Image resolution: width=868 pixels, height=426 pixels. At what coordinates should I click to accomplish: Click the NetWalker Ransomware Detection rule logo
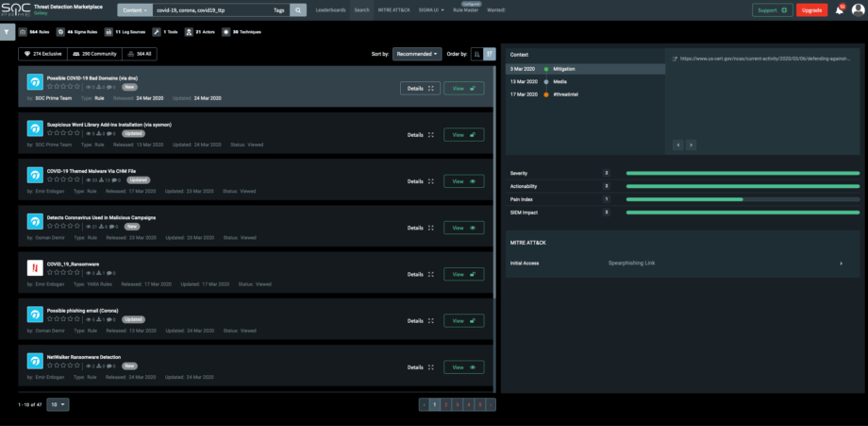35,361
